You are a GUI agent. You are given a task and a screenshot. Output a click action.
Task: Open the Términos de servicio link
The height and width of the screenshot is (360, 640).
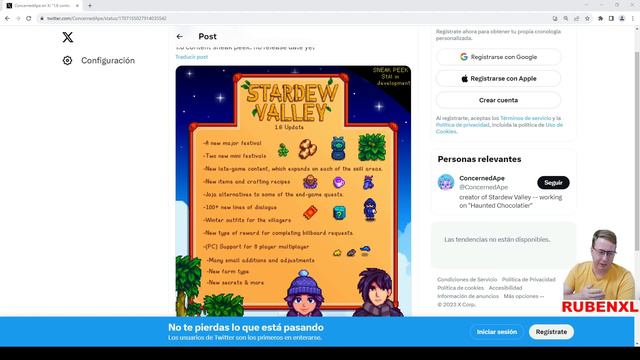tap(525, 118)
